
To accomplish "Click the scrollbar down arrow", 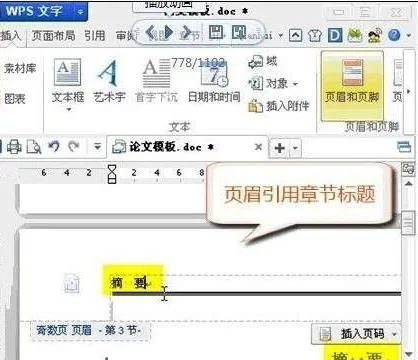I will pos(409,354).
